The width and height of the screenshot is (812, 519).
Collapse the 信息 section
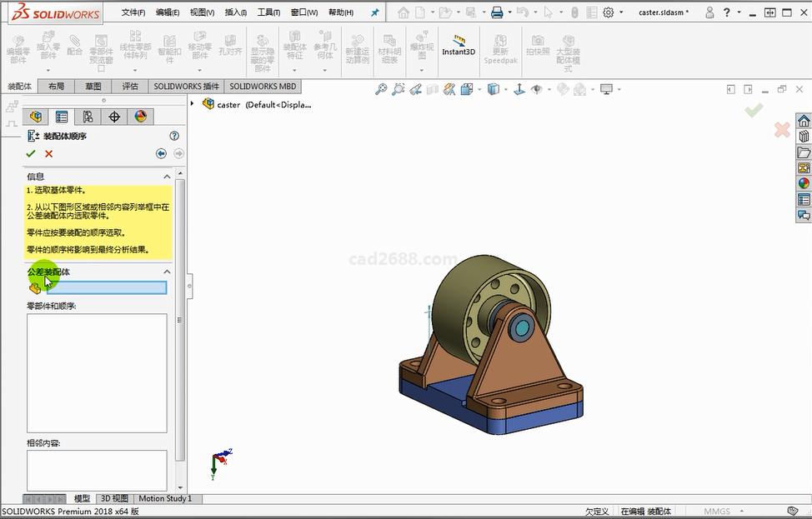point(167,177)
